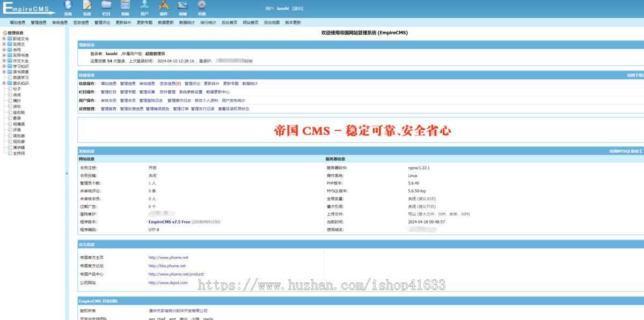Expand the 作文大全 tree node
The image size is (644, 320).
click(4, 61)
